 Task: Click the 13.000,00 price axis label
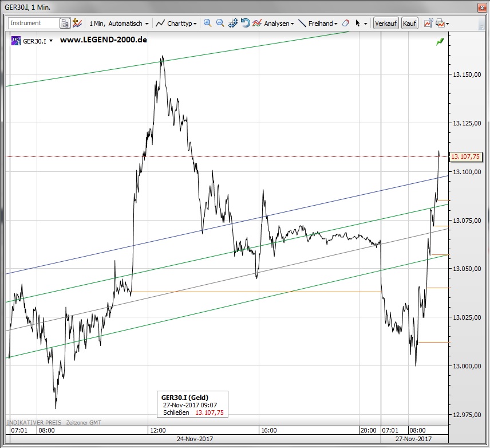click(467, 366)
